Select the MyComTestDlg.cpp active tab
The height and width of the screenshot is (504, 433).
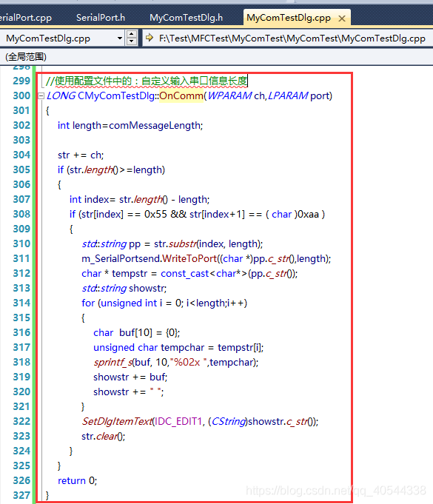point(289,18)
